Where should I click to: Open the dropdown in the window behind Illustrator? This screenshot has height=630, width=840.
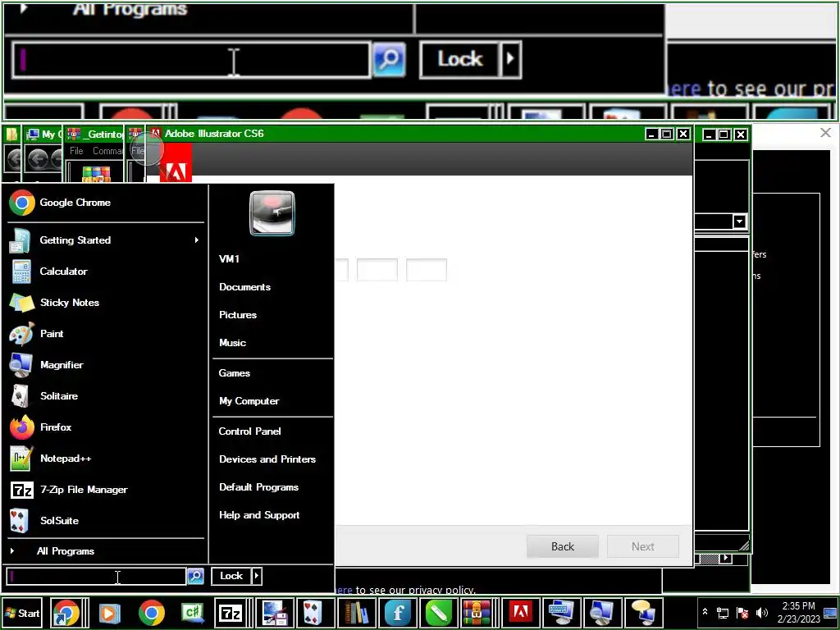(x=739, y=221)
